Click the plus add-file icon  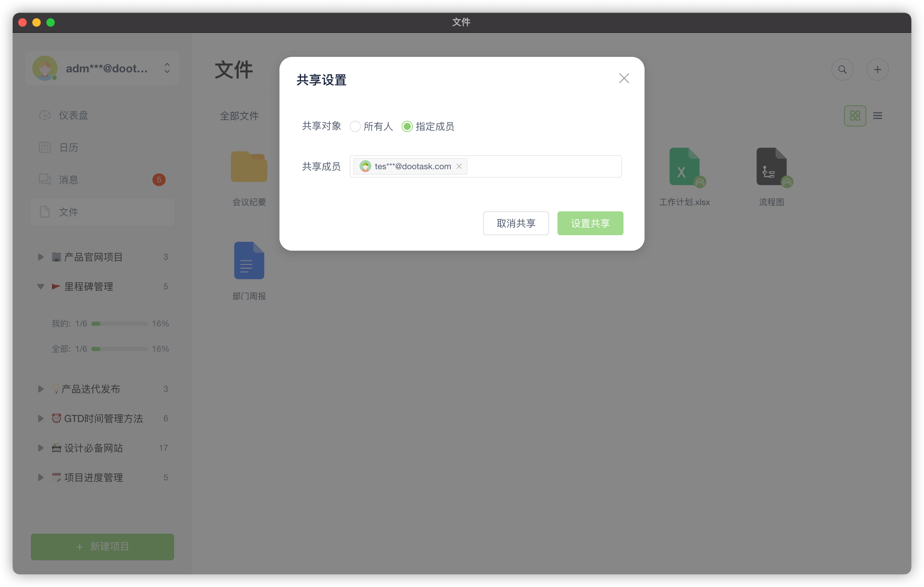tap(877, 70)
